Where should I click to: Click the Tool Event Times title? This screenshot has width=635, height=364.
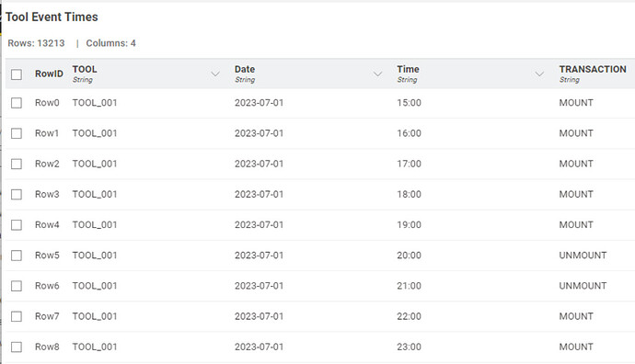[x=52, y=17]
